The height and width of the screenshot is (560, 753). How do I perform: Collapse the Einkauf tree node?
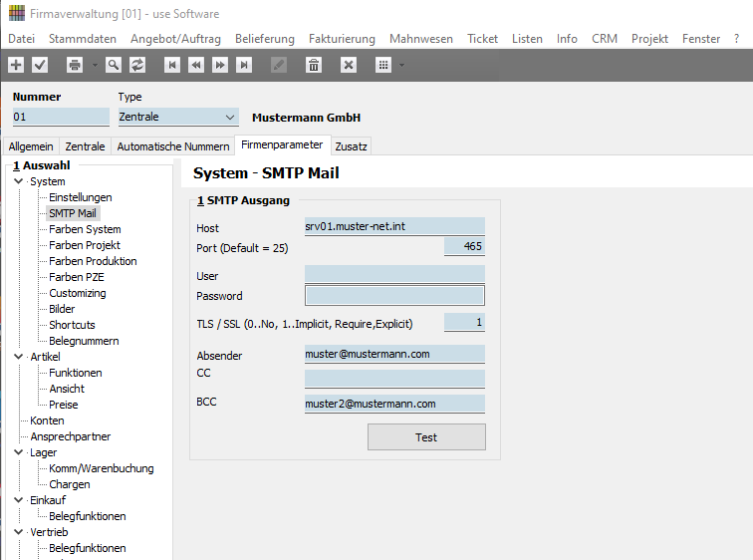point(18,500)
